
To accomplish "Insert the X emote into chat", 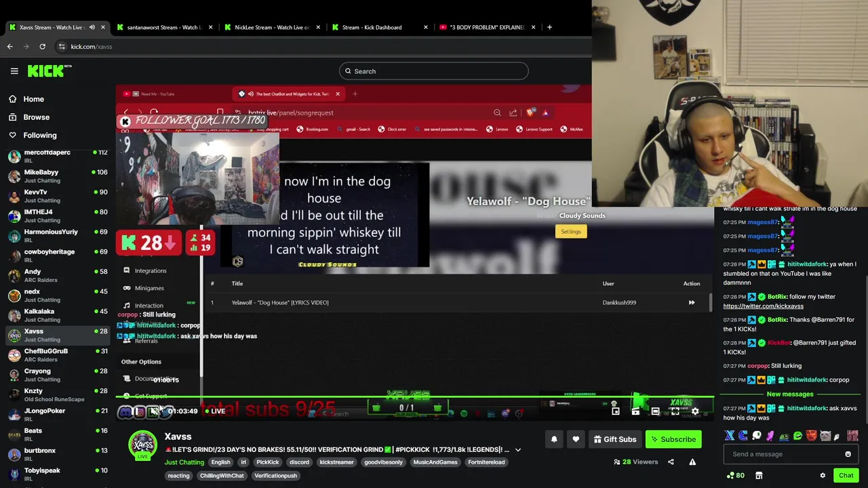I will (x=730, y=436).
